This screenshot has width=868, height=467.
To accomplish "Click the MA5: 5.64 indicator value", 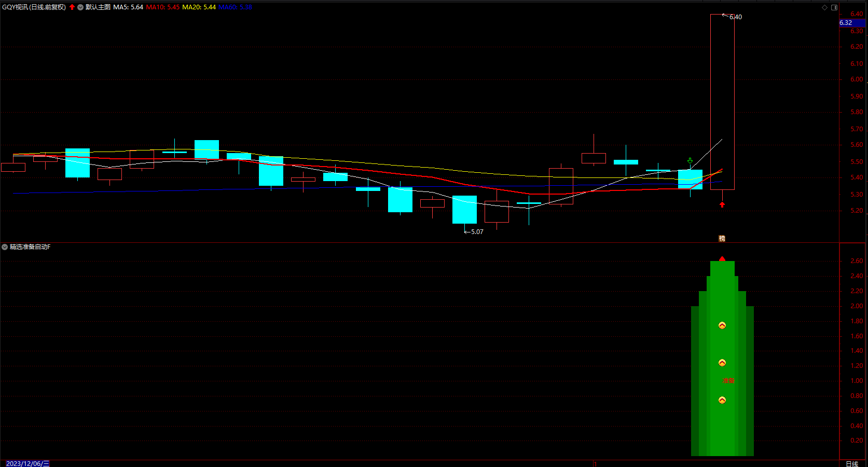I will (x=128, y=7).
